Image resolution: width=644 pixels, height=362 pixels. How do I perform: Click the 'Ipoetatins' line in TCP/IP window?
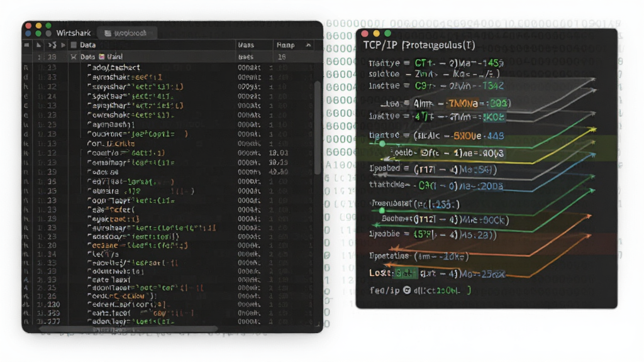coord(419,256)
